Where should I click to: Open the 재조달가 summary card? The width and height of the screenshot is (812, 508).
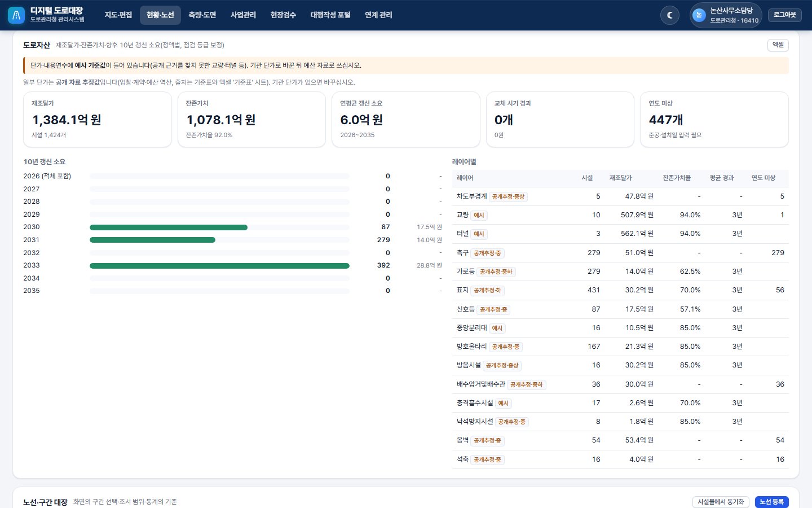click(98, 120)
